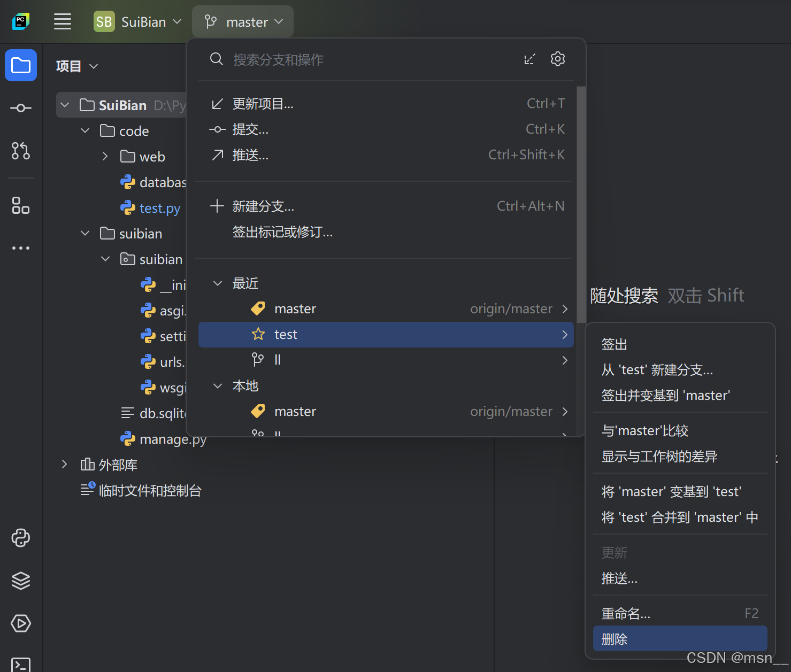Click 更新项目 to update the project
The height and width of the screenshot is (672, 791).
click(x=263, y=103)
